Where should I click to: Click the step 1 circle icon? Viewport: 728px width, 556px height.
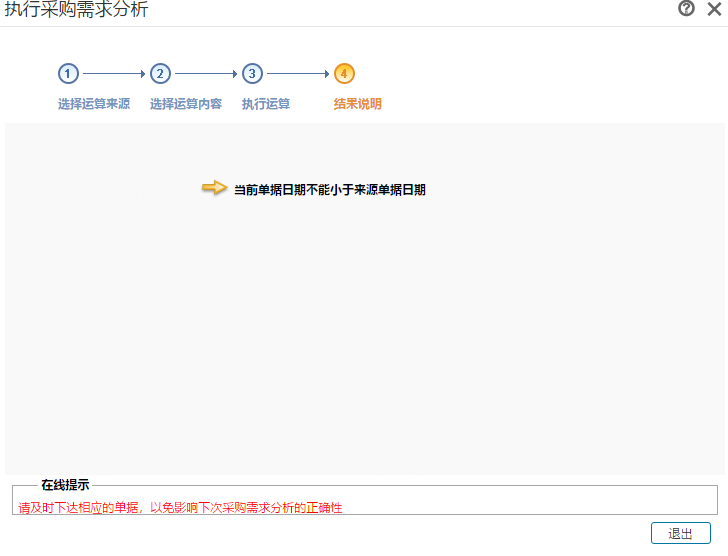coord(68,74)
